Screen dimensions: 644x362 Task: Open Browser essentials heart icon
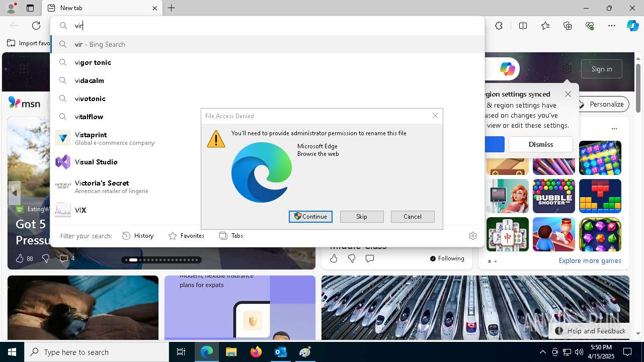590,26
